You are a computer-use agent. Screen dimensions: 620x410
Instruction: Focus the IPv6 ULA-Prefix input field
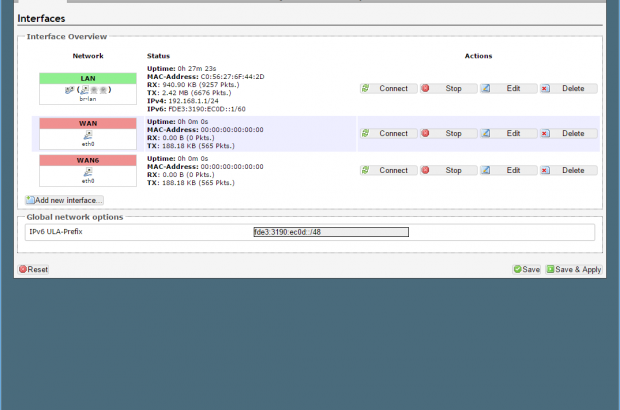331,232
